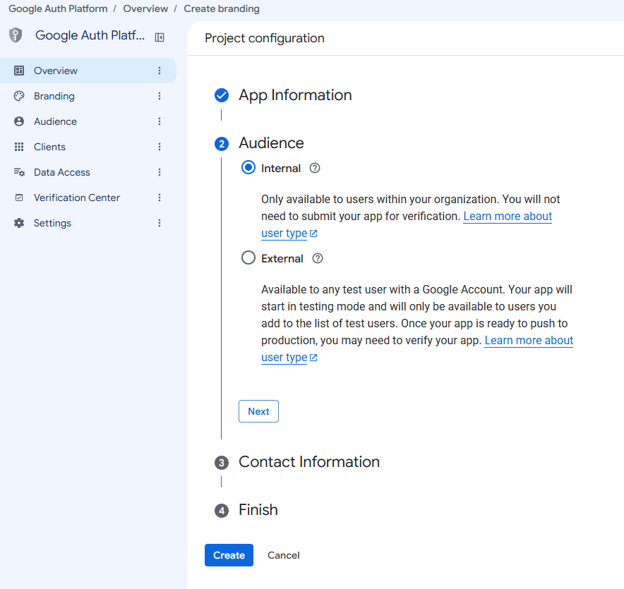This screenshot has height=589, width=624.
Task: Click the Clients grid icon
Action: [x=19, y=147]
